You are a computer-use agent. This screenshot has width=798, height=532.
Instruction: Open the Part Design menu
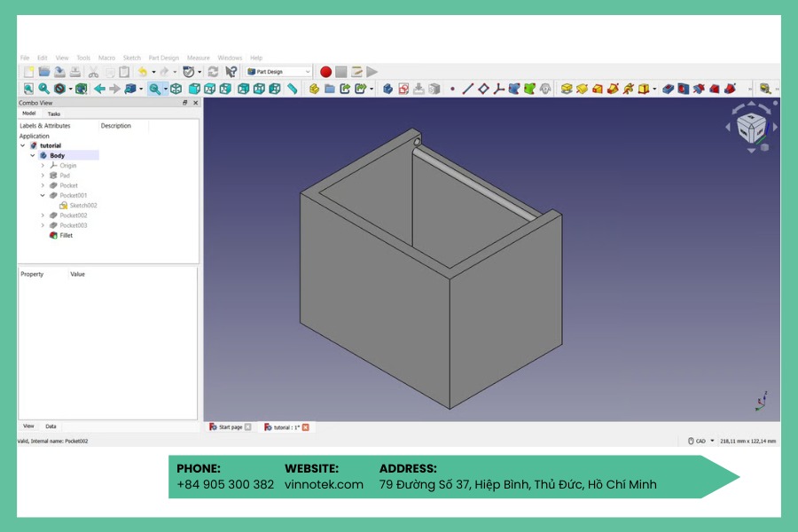(164, 58)
